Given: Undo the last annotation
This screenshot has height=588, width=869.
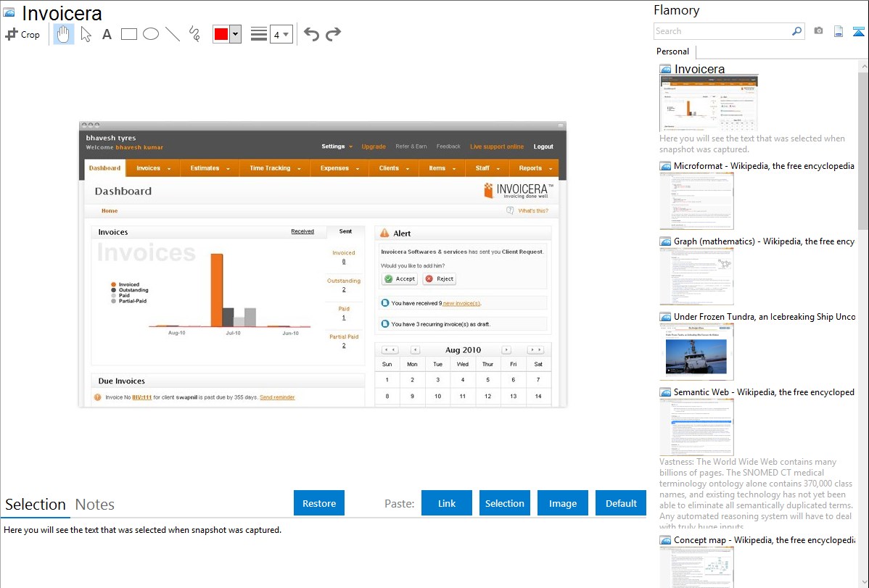Looking at the screenshot, I should 311,34.
